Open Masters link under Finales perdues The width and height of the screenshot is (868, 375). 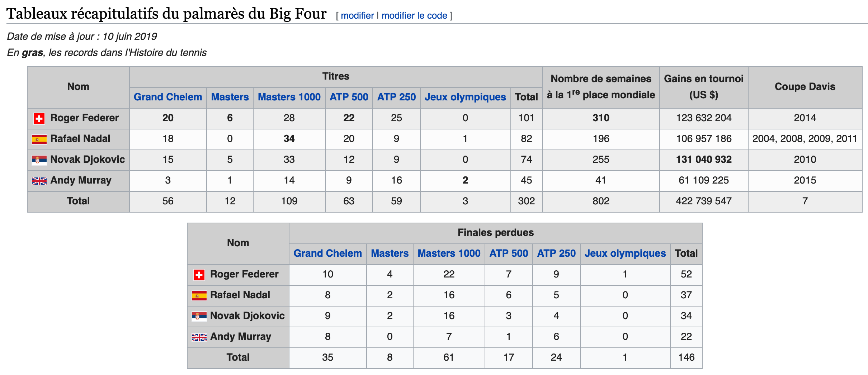[390, 253]
